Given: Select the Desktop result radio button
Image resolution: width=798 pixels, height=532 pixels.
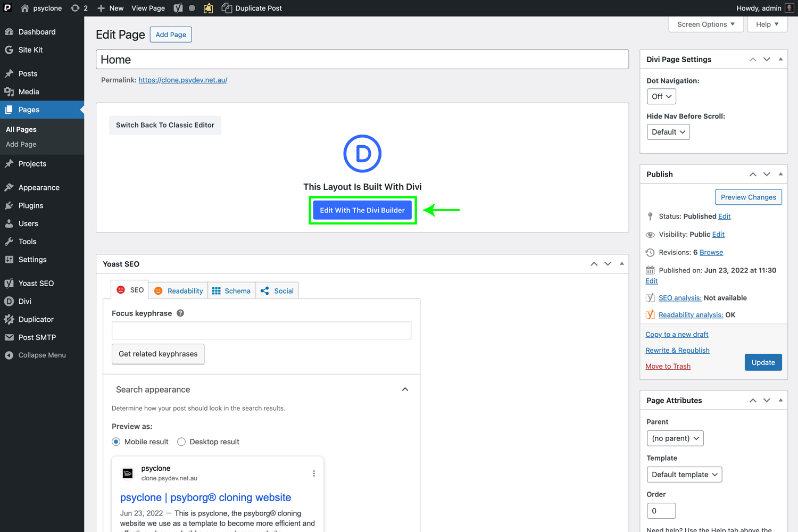Looking at the screenshot, I should [181, 442].
